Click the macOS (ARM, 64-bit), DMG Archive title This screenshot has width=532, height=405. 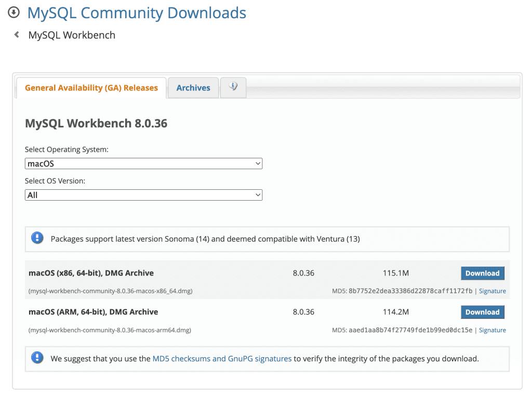[94, 311]
